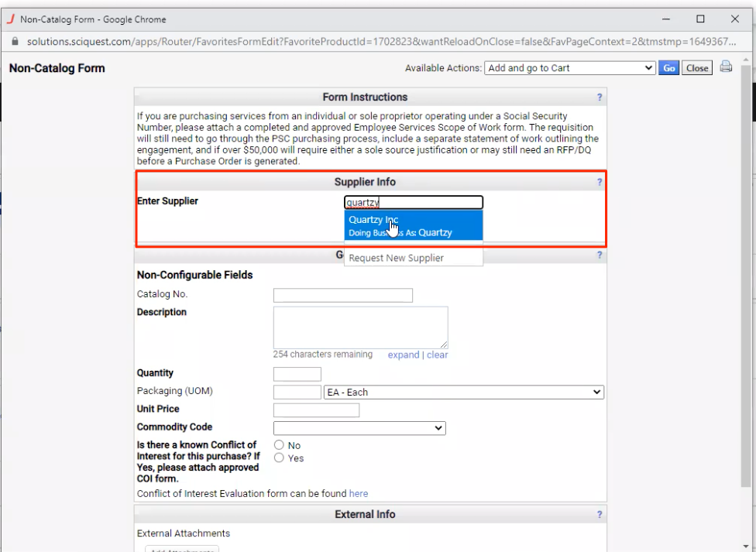Click the scrollbar down arrow
This screenshot has height=552, width=756.
[746, 547]
